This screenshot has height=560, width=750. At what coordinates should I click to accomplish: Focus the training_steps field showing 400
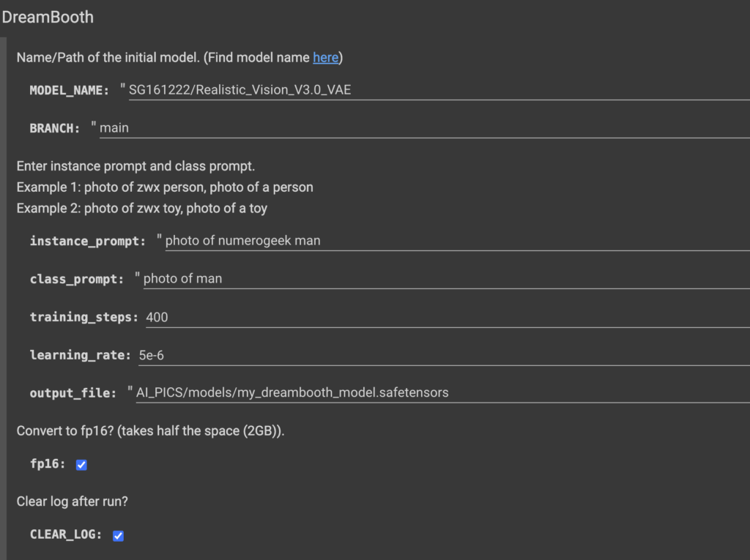pyautogui.click(x=448, y=318)
